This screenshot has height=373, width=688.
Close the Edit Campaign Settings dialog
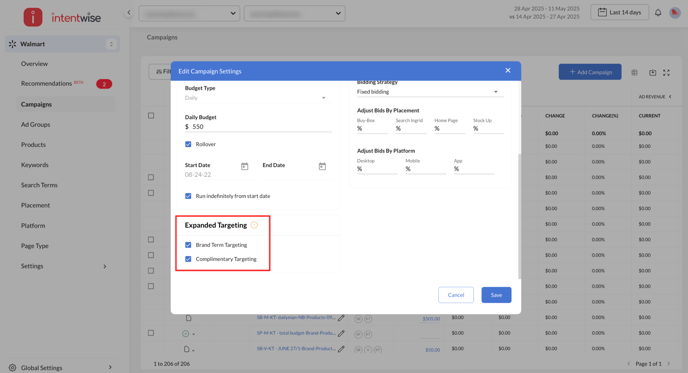508,70
